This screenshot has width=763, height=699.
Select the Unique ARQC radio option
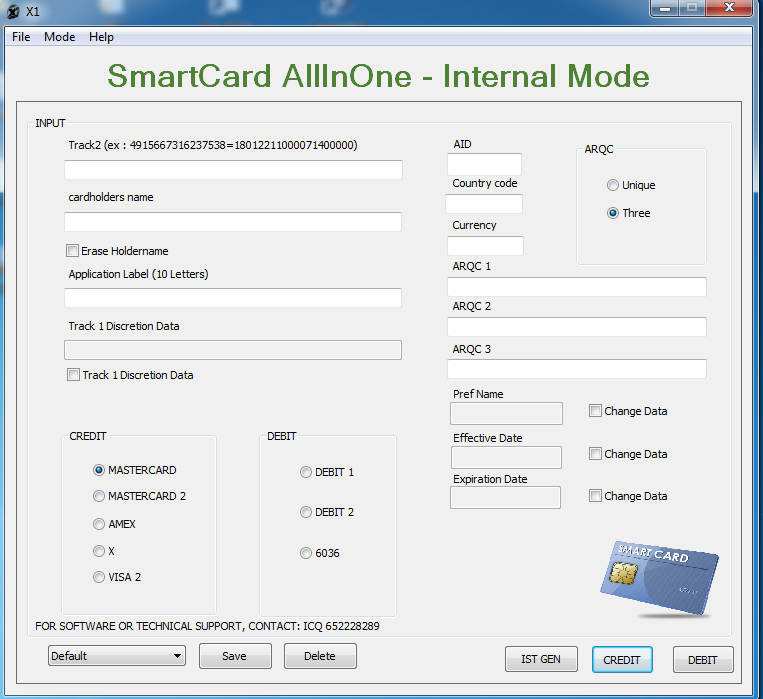[613, 185]
